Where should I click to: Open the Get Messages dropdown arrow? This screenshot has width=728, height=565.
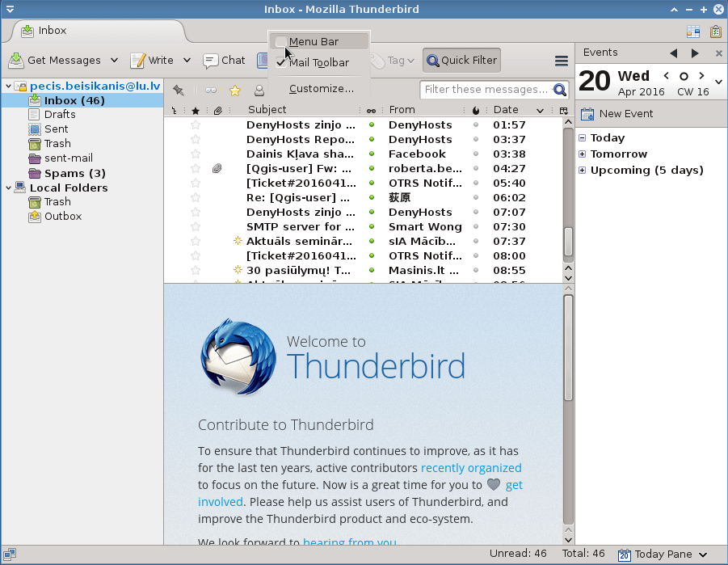pyautogui.click(x=114, y=61)
